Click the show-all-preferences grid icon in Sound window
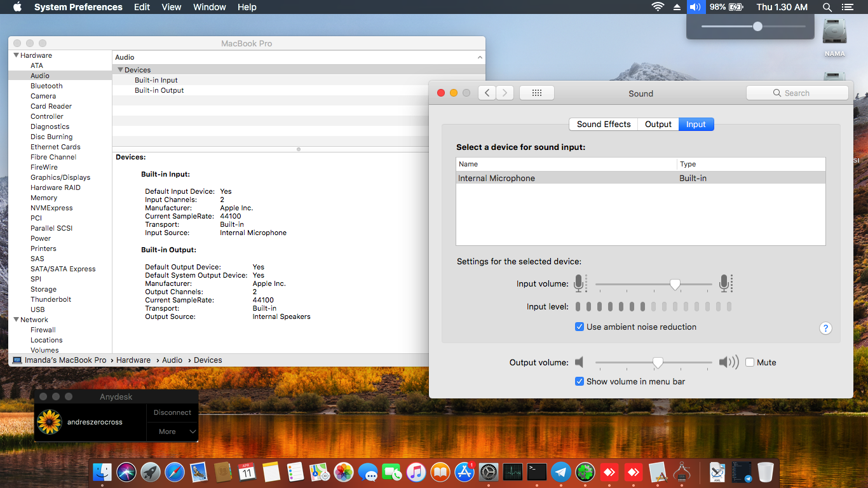This screenshot has width=868, height=488. (536, 92)
